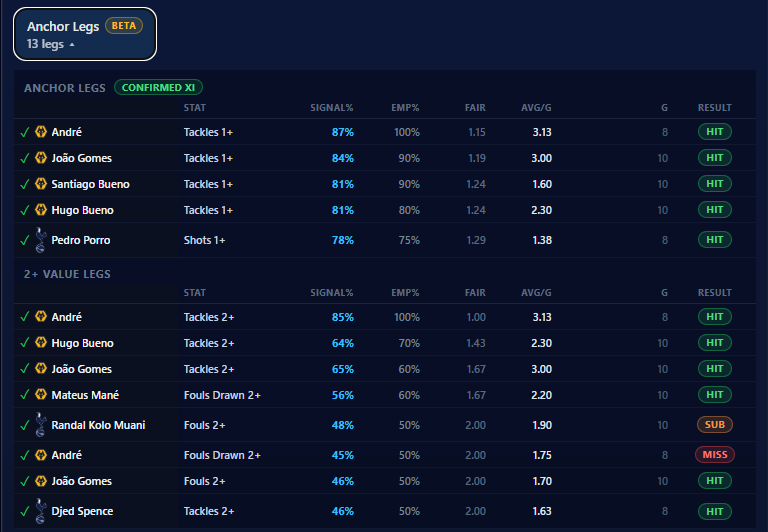Click the Wolves crest in João Gomes Tackles 2+ row
The width and height of the screenshot is (768, 532).
click(x=41, y=368)
